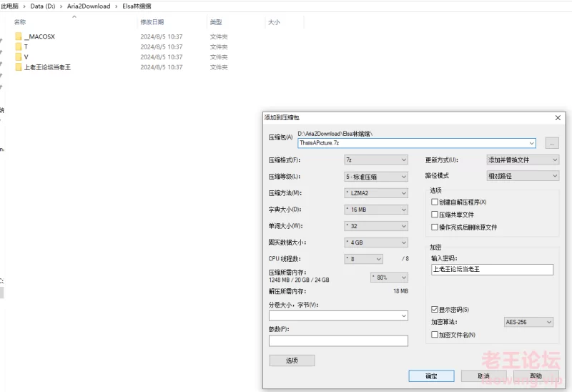Enable 压缩共享文件 checkbox
Viewport: 572px width, 392px height.
(435, 215)
